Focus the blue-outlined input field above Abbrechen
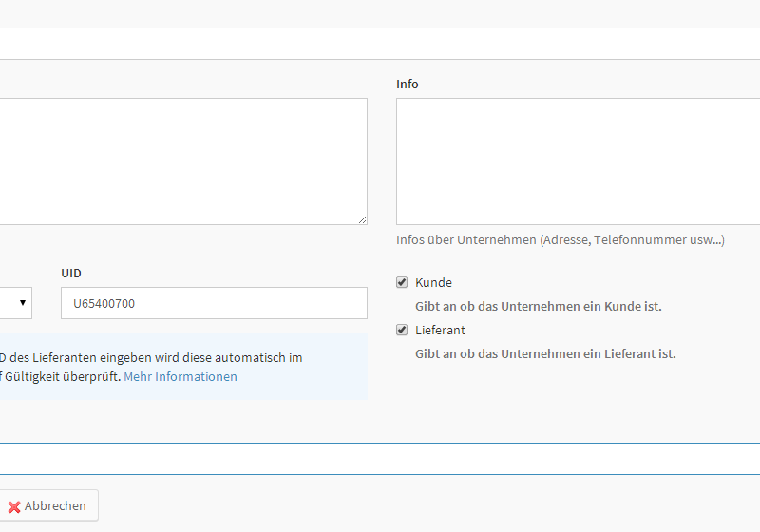Viewport: 760px width, 532px height. [x=380, y=459]
